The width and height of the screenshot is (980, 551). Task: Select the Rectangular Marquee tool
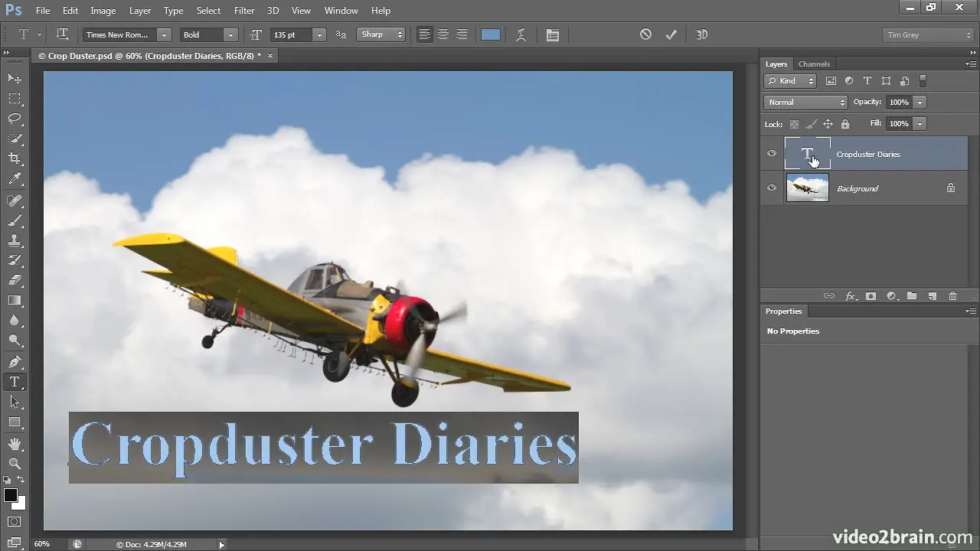point(15,99)
